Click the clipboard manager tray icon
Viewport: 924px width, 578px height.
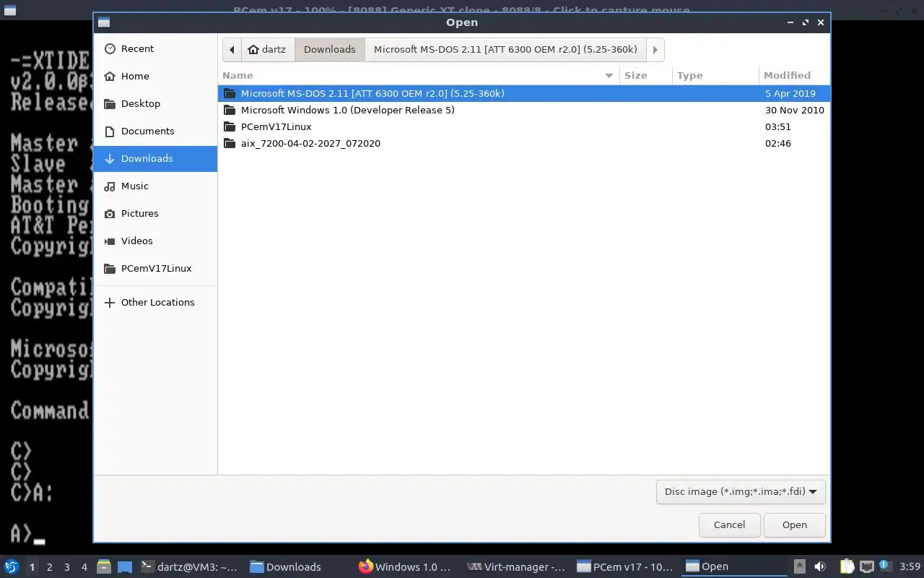pyautogui.click(x=847, y=566)
